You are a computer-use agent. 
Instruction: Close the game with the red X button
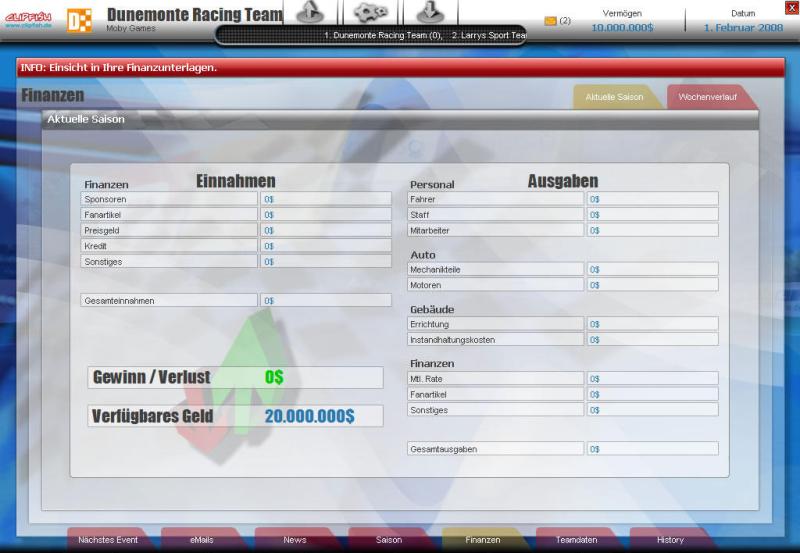[792, 7]
